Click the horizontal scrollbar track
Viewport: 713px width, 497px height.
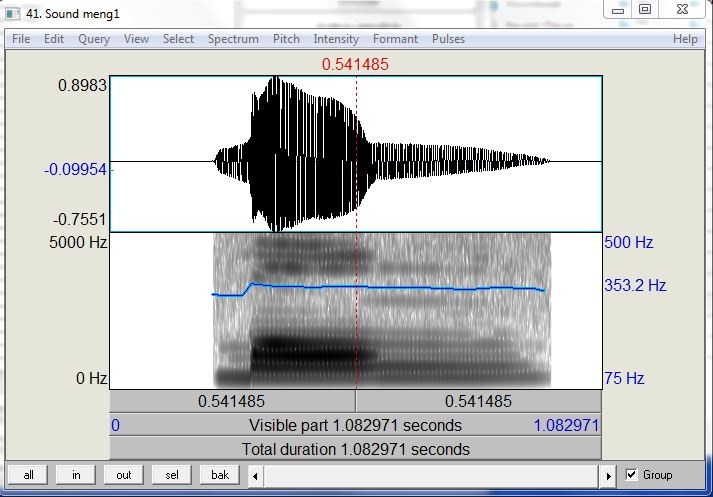tap(431, 476)
